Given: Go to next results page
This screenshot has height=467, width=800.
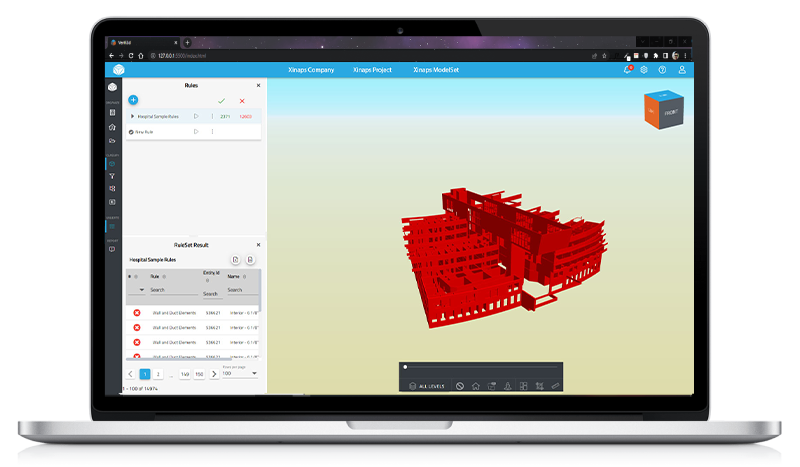Looking at the screenshot, I should 214,374.
